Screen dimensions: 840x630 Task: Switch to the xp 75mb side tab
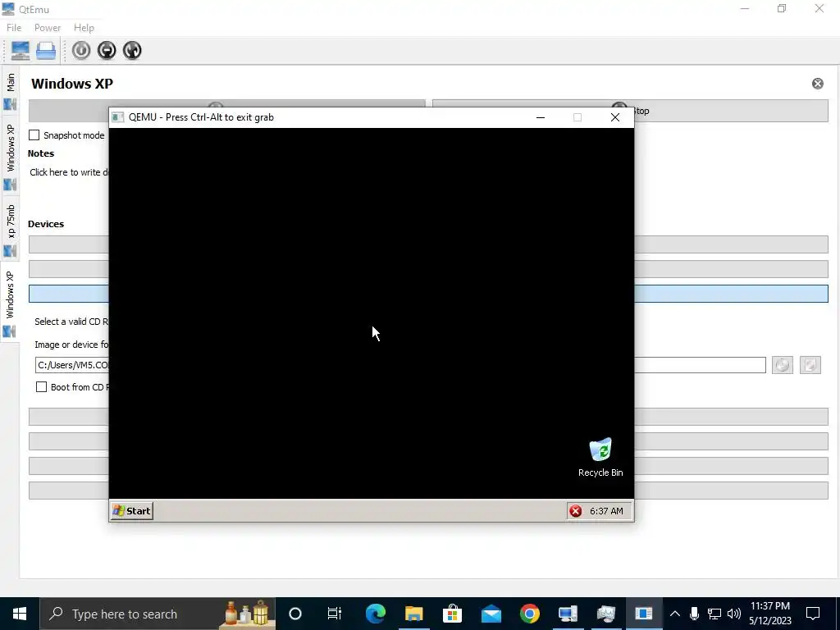[x=10, y=229]
